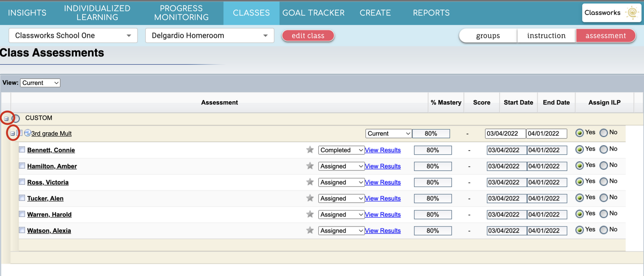
Task: Click the star icon for Watson, Alexia
Action: [x=310, y=231]
